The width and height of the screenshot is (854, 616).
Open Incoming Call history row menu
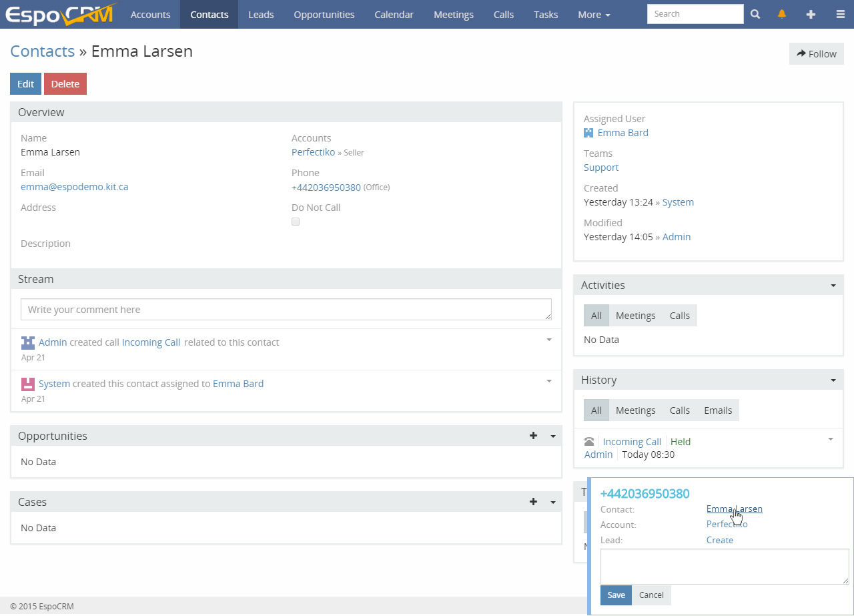[831, 439]
